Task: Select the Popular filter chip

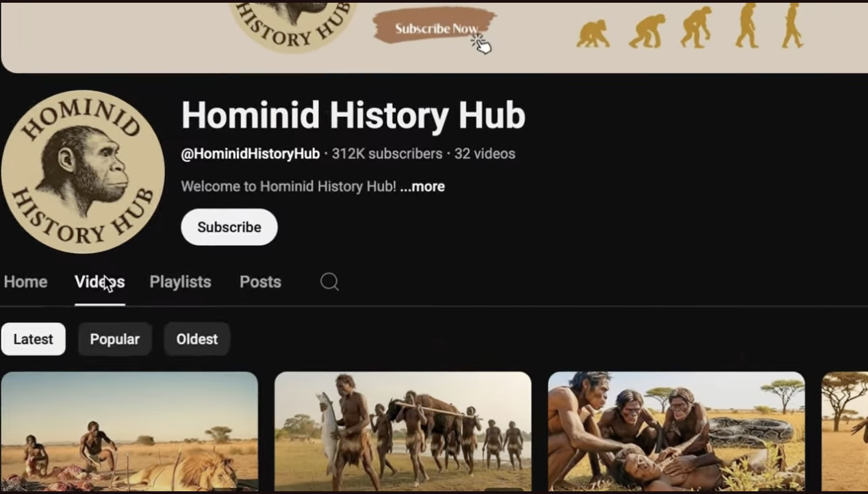Action: (114, 339)
